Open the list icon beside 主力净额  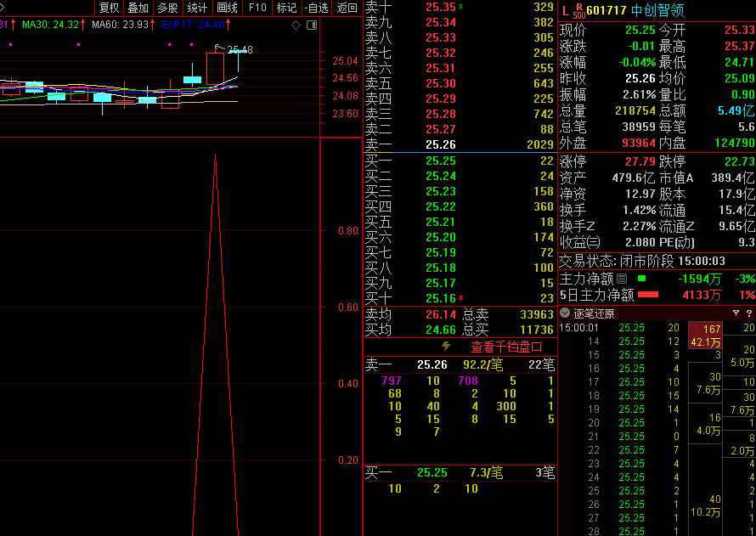coord(622,279)
